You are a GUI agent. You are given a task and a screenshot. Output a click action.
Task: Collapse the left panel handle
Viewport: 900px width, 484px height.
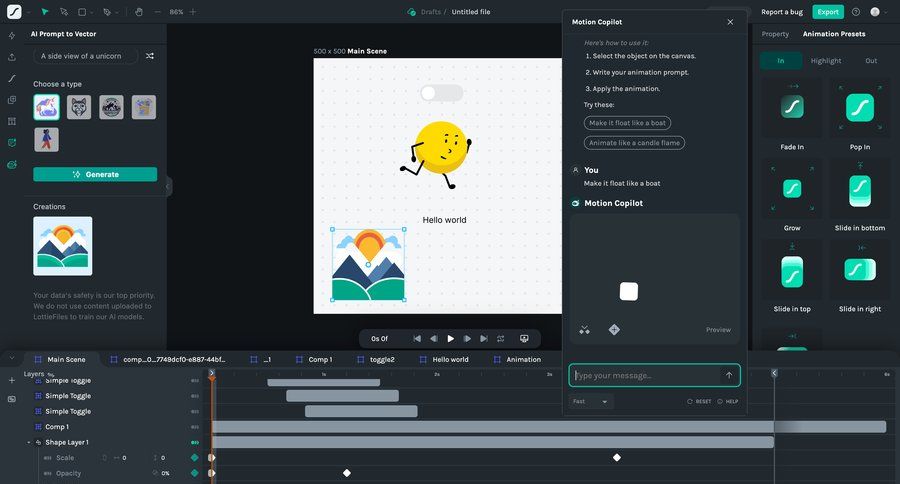pyautogui.click(x=168, y=186)
